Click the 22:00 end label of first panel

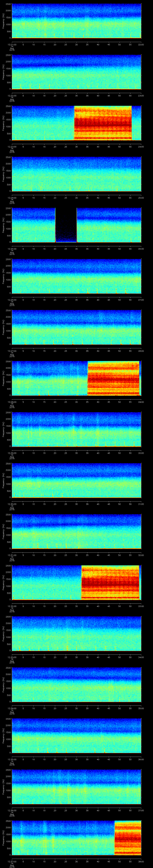click(x=141, y=44)
